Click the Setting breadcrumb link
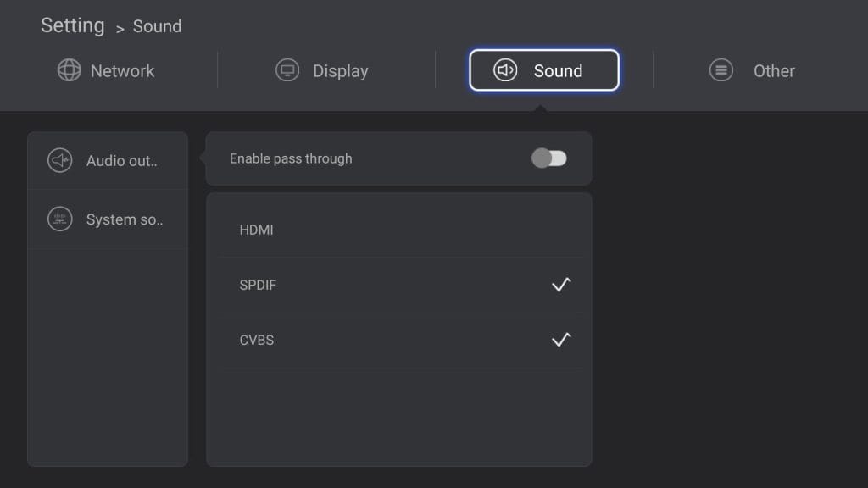The image size is (868, 488). [73, 25]
